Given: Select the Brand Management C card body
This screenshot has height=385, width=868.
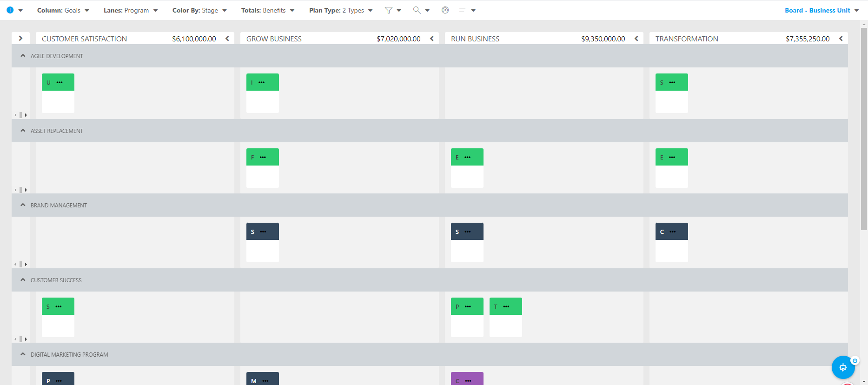Looking at the screenshot, I should [672, 251].
